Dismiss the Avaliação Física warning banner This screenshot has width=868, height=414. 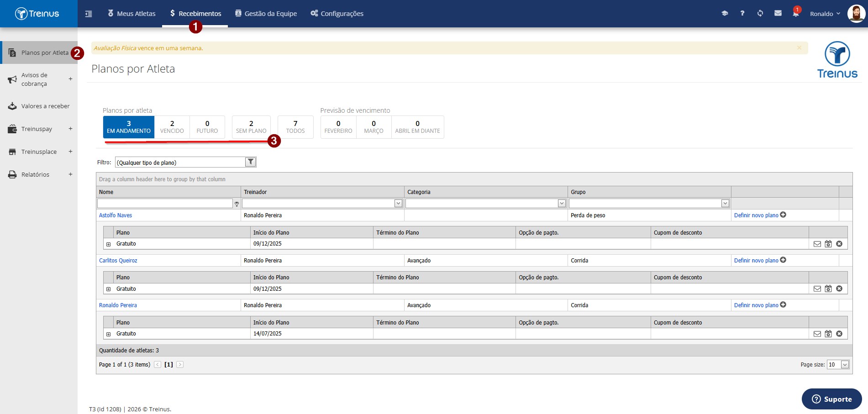(799, 47)
